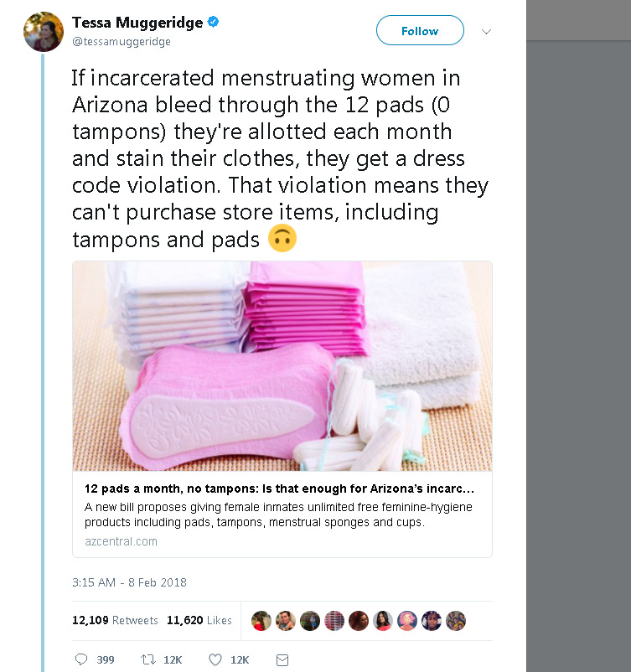Like the tweet with heart icon
The image size is (631, 672).
pos(215,659)
